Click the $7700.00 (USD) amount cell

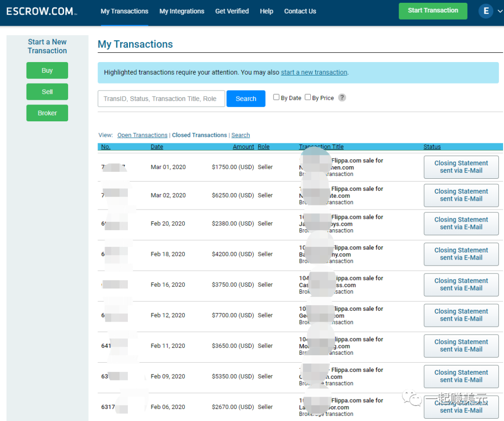233,315
